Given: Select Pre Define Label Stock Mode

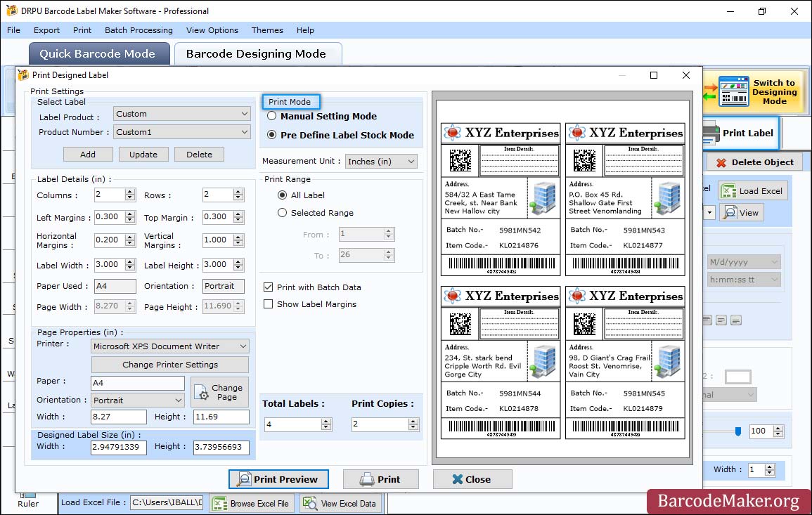Looking at the screenshot, I should click(272, 135).
